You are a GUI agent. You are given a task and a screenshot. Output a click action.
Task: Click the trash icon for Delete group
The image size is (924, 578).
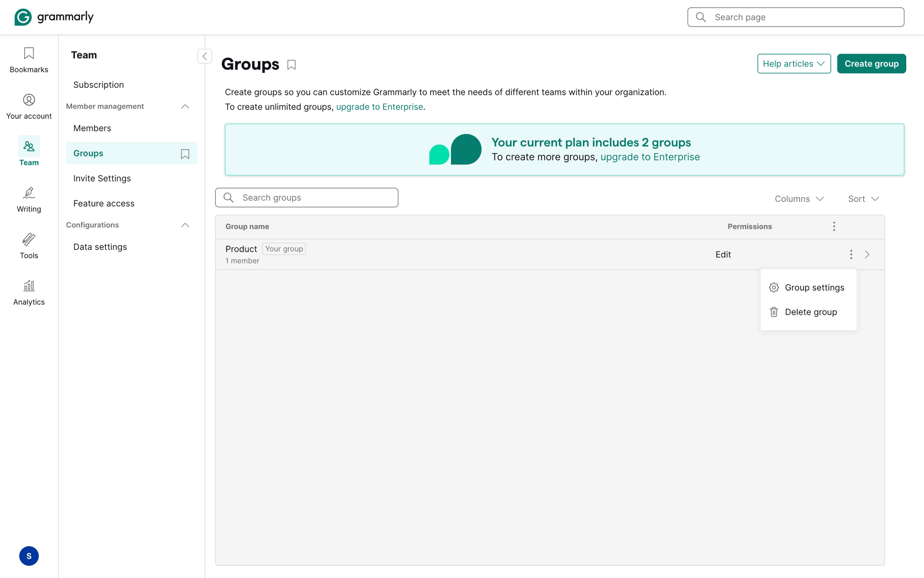tap(774, 312)
